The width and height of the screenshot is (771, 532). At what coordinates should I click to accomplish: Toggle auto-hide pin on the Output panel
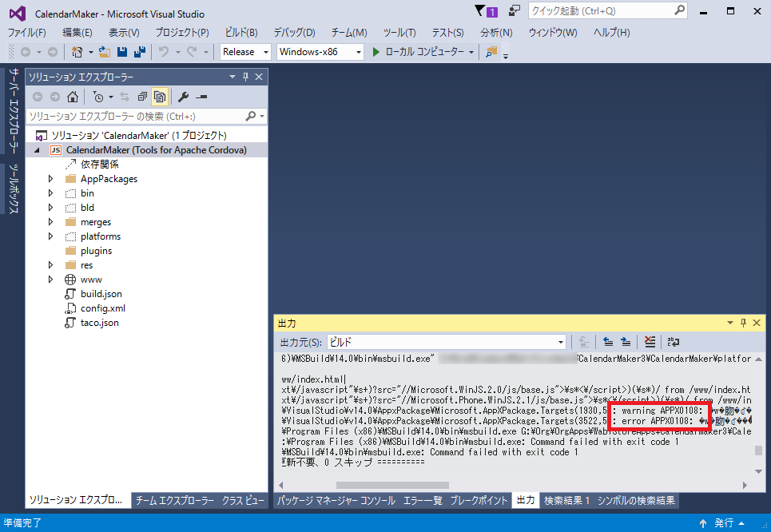click(743, 323)
